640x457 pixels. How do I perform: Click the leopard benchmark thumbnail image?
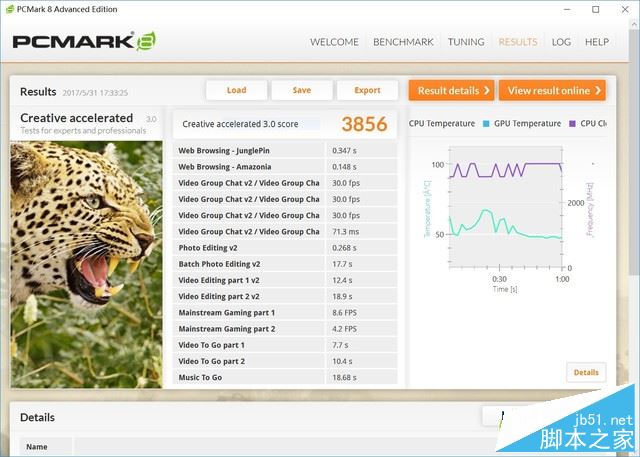click(x=87, y=264)
